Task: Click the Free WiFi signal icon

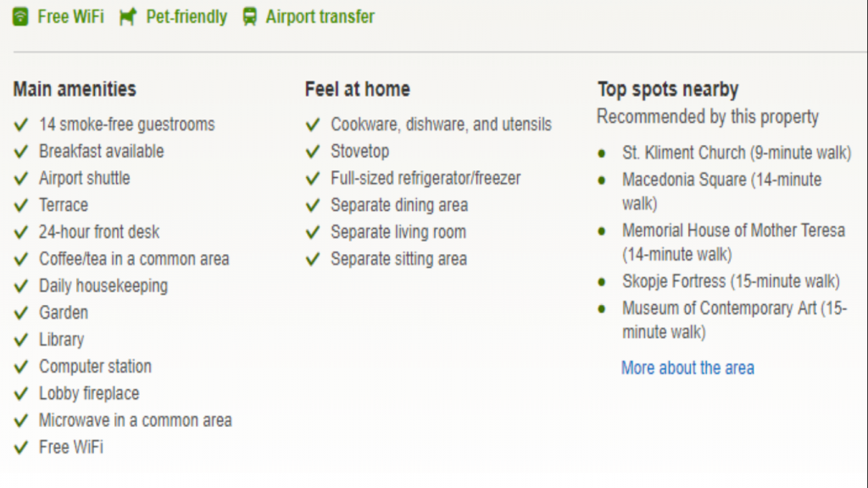Action: click(x=21, y=17)
